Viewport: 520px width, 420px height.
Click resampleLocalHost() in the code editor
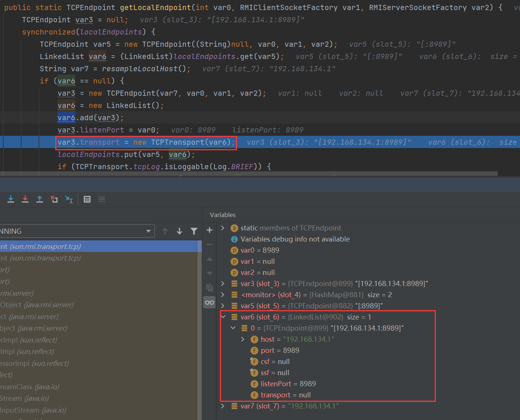(144, 69)
